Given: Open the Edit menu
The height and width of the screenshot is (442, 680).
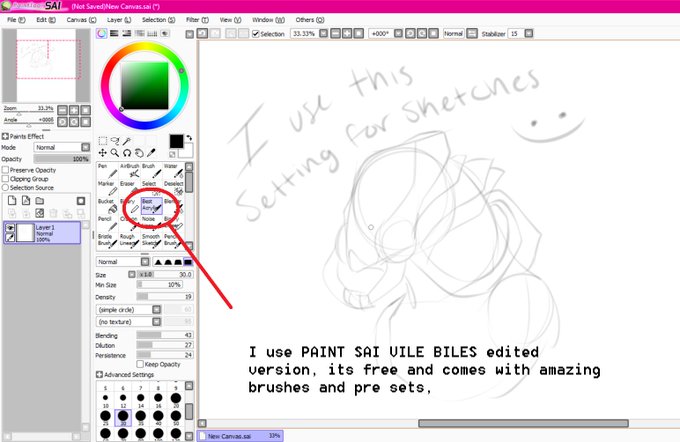Looking at the screenshot, I should point(46,20).
